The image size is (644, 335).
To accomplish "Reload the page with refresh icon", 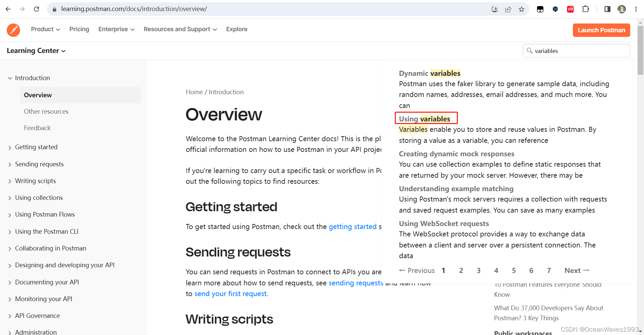I will pyautogui.click(x=37, y=9).
